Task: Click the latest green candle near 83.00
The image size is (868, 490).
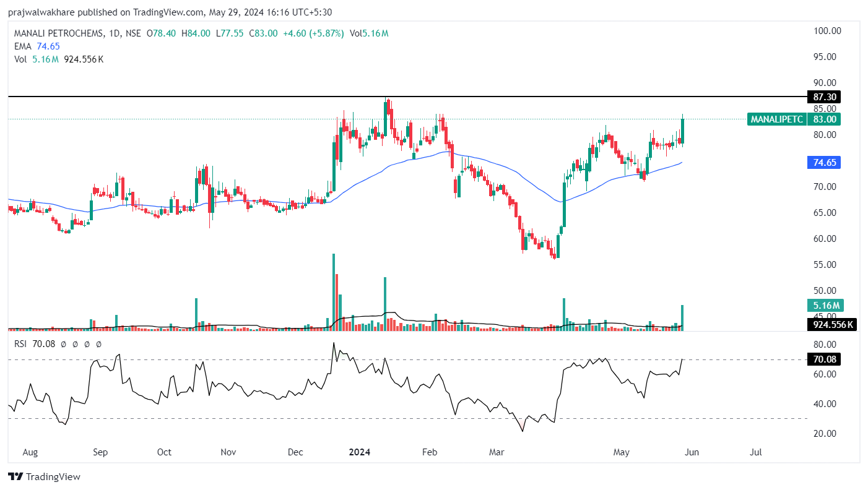Action: (682, 131)
